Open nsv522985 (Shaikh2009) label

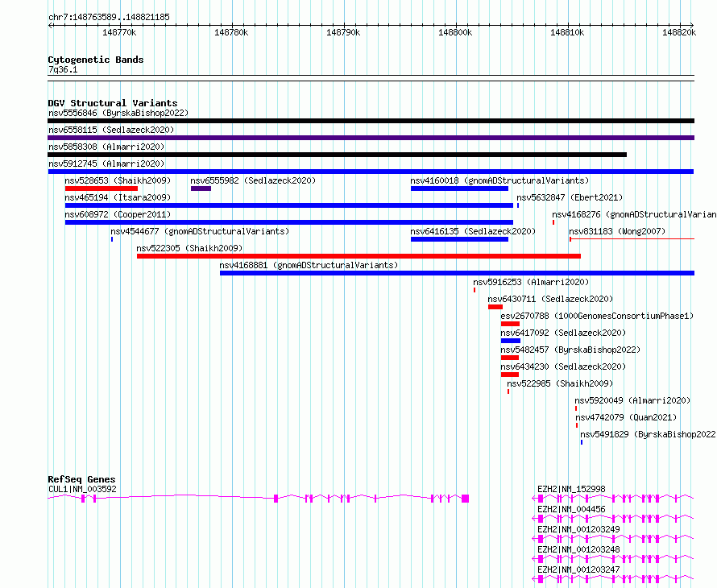[560, 383]
